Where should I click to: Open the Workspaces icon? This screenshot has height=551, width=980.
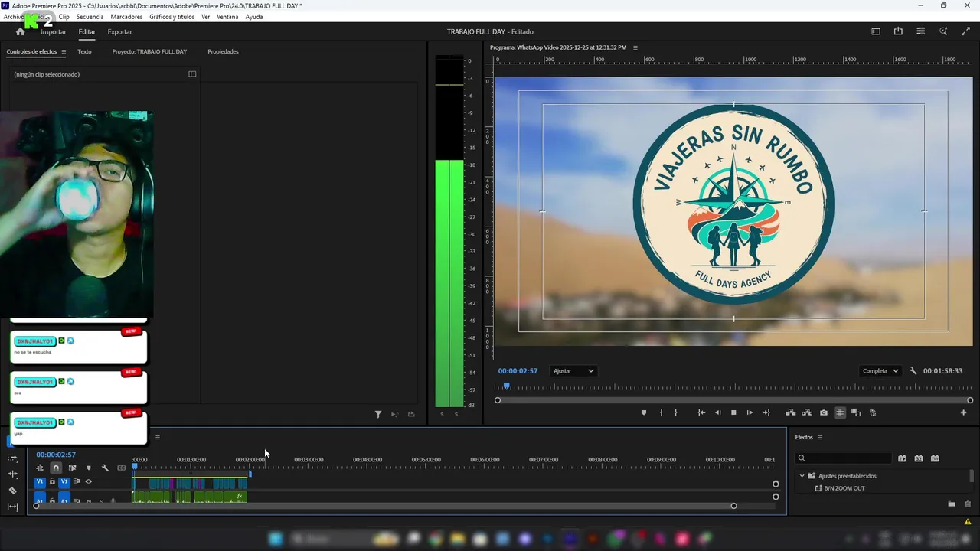point(876,31)
